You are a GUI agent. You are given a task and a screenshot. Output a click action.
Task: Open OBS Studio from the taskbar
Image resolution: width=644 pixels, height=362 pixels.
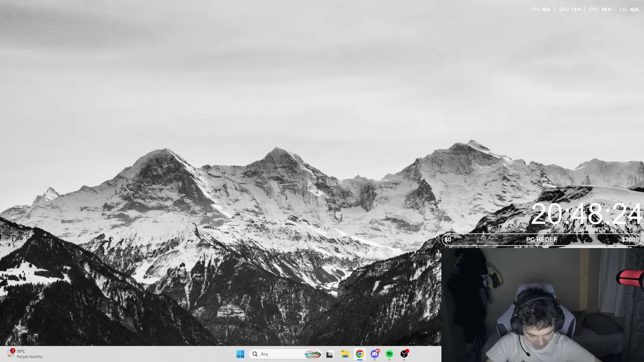404,354
